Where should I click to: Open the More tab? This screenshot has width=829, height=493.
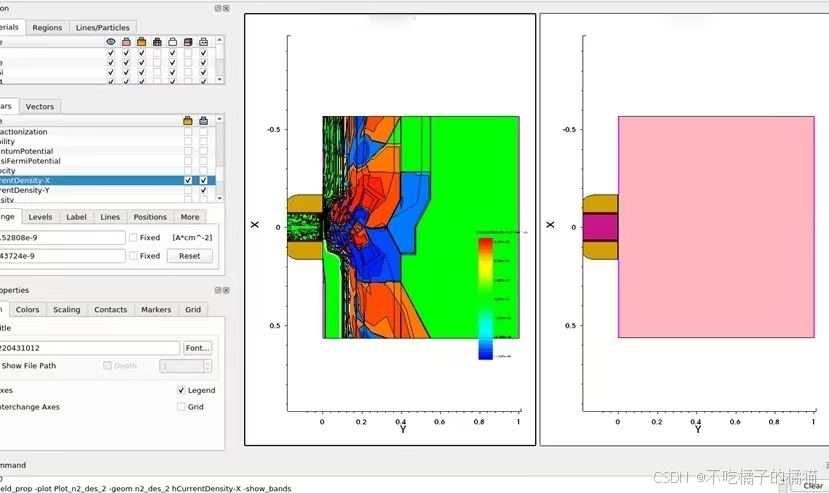[x=190, y=217]
